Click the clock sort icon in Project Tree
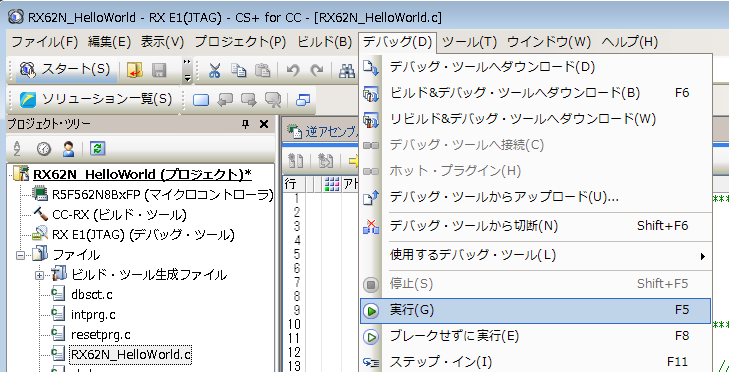The image size is (729, 372). click(x=44, y=149)
